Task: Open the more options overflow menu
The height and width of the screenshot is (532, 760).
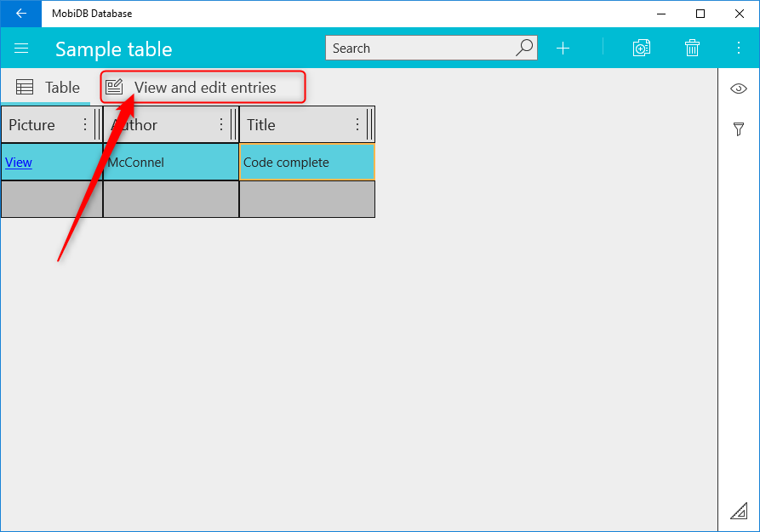Action: tap(738, 48)
